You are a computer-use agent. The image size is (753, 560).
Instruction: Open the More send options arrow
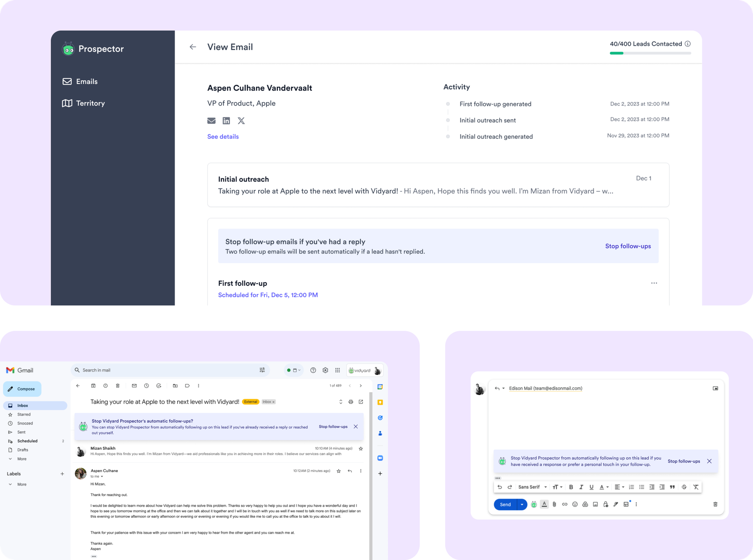(x=522, y=504)
